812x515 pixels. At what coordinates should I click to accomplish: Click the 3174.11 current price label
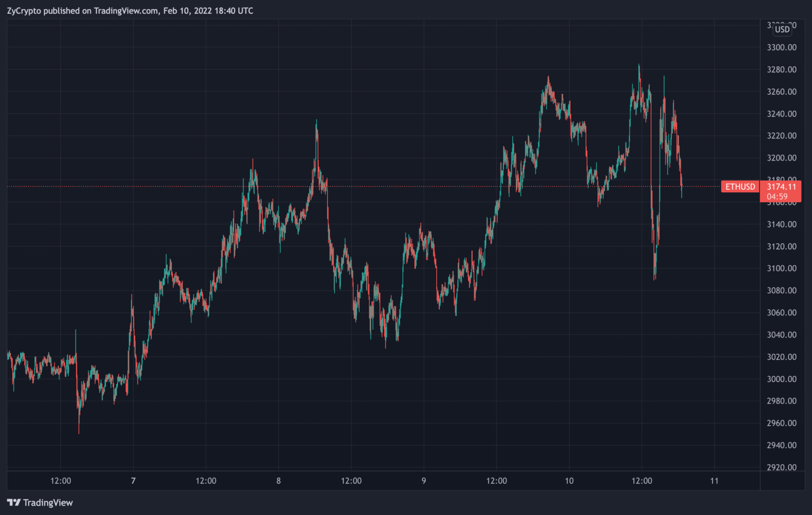pyautogui.click(x=781, y=186)
